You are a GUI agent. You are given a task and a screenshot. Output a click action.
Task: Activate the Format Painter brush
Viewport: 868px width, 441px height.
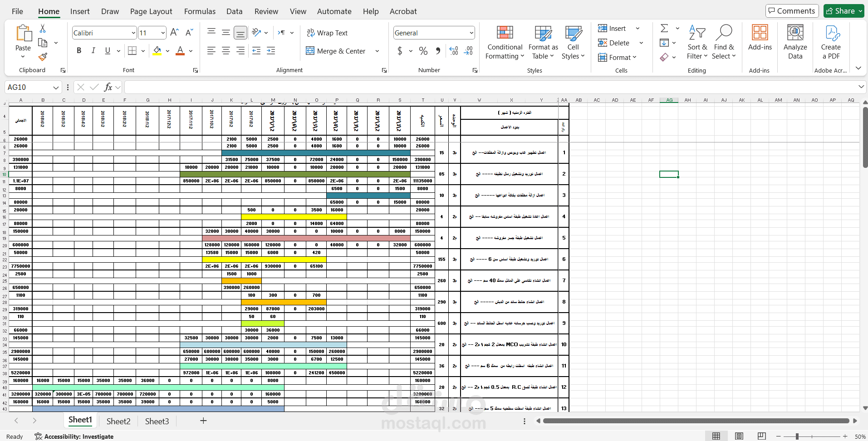(x=43, y=57)
